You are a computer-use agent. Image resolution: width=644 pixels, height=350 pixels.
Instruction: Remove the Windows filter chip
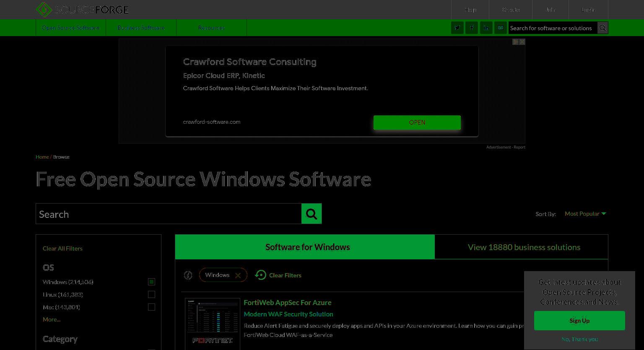tap(238, 275)
